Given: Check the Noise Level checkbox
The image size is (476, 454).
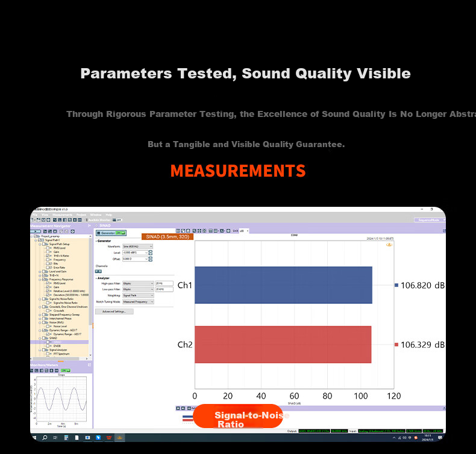Looking at the screenshot, I should coord(48,326).
